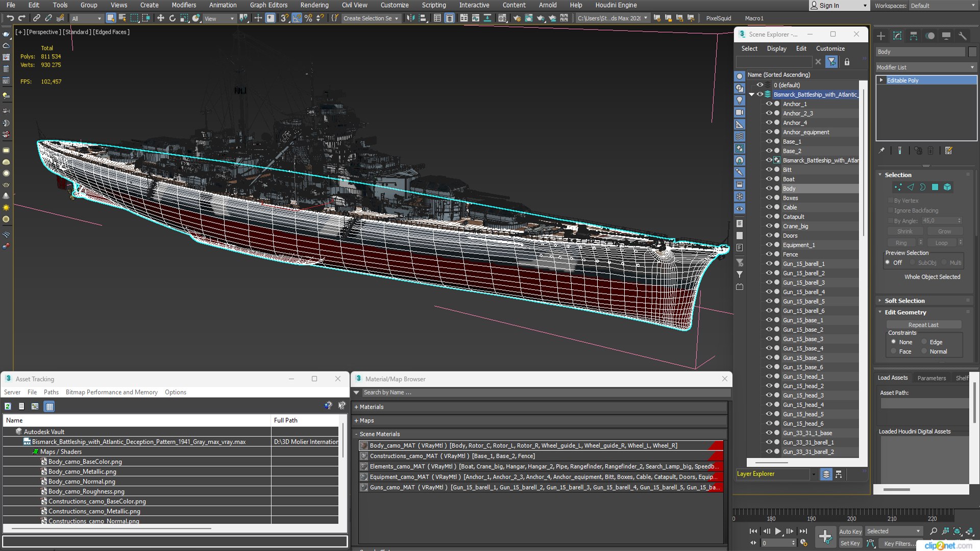Open the Hierarchy command panel tab
This screenshot has height=551, width=980.
914,36
